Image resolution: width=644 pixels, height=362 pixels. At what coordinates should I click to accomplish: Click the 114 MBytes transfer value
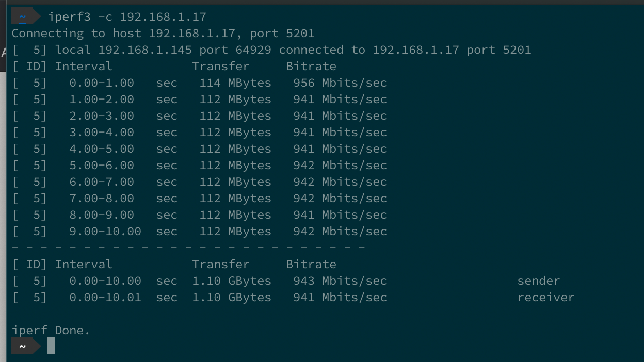point(235,83)
